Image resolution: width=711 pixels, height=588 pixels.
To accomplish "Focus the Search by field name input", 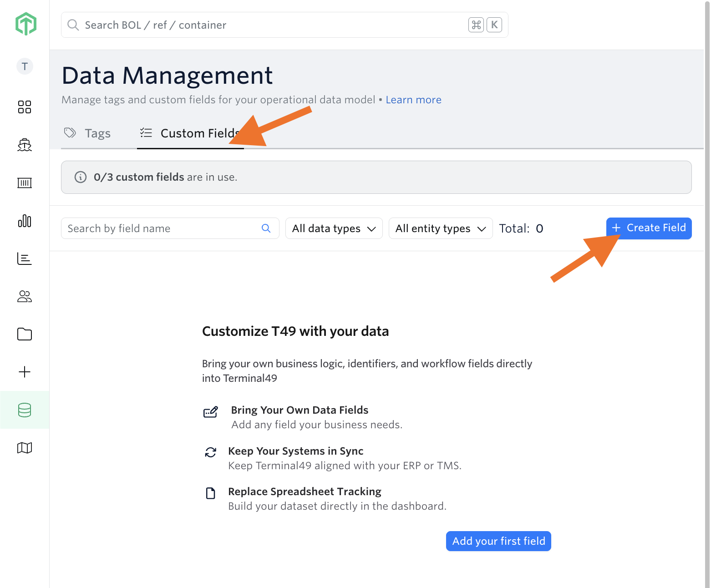I will (170, 228).
